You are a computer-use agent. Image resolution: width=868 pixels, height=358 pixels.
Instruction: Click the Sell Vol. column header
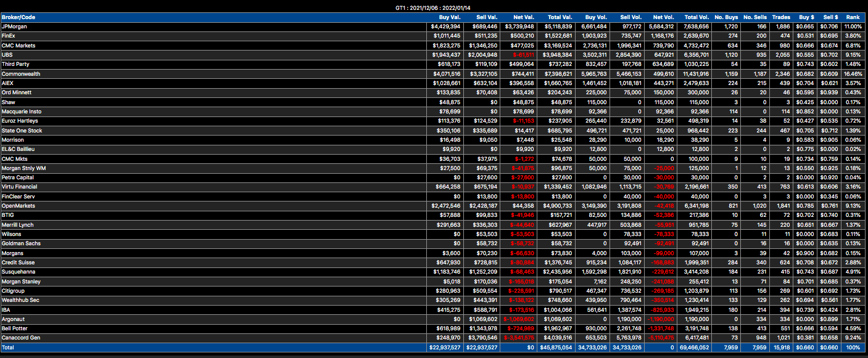point(630,17)
